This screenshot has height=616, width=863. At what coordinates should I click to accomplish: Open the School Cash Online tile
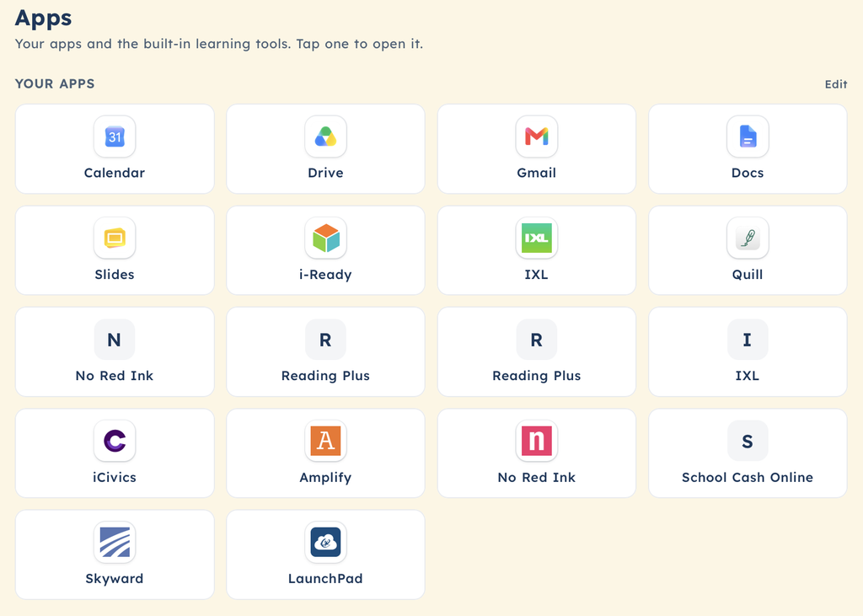(748, 453)
